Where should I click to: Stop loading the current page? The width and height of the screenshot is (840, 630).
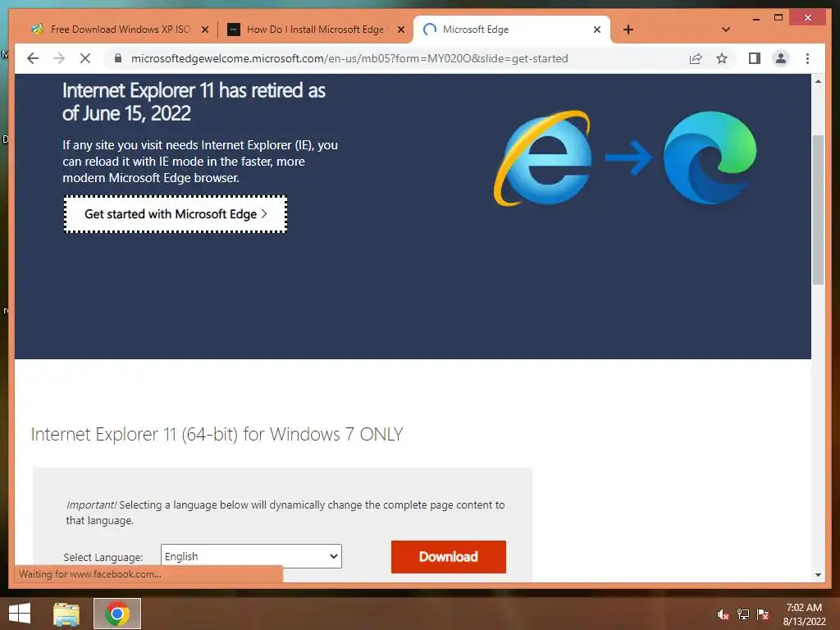[85, 58]
